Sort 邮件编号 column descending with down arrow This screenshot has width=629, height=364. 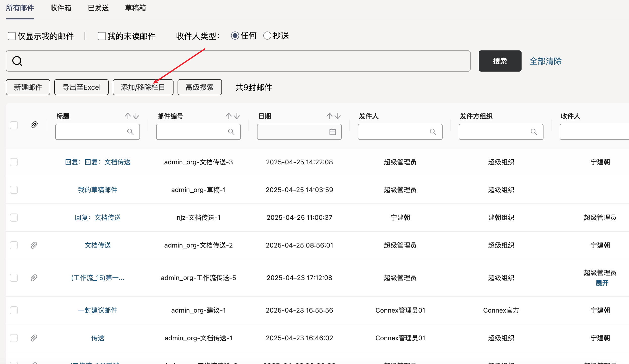click(237, 116)
